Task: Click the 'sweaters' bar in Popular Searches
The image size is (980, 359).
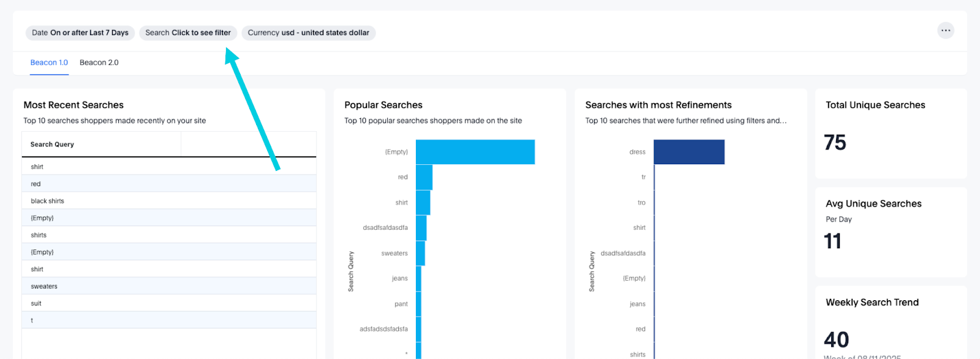Action: click(x=420, y=253)
